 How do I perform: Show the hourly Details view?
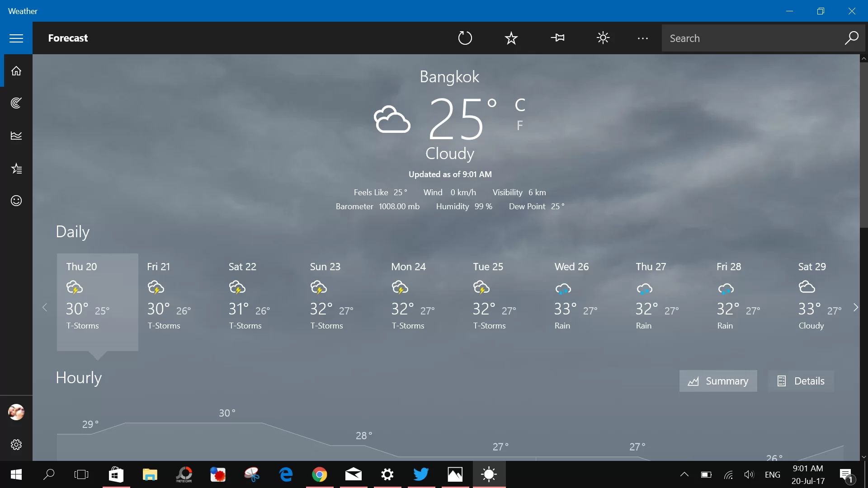(801, 381)
